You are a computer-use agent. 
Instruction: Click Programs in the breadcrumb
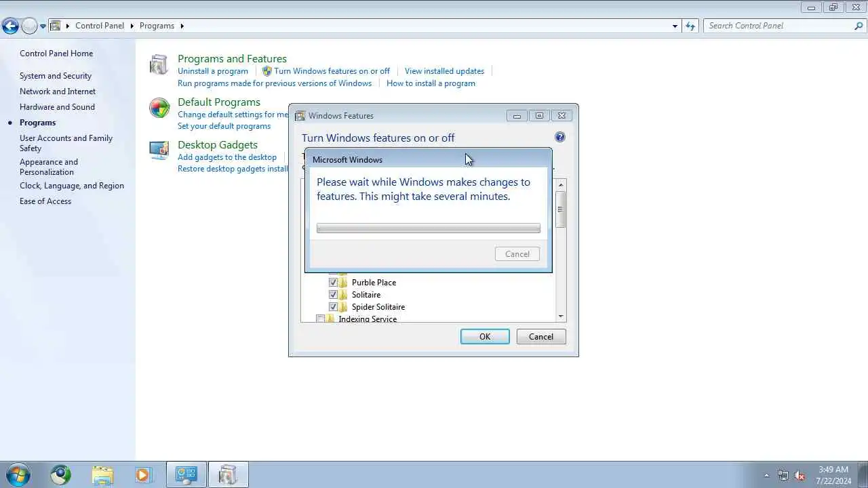(157, 26)
